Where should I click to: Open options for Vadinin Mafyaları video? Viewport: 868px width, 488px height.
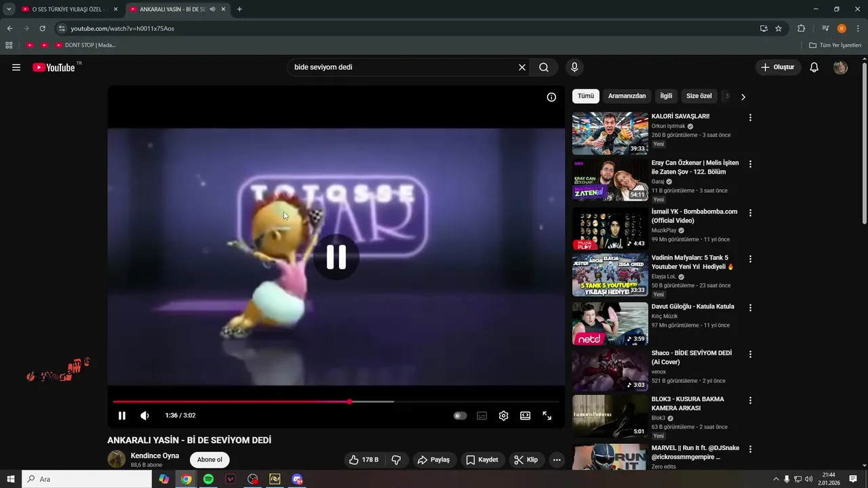pos(750,259)
